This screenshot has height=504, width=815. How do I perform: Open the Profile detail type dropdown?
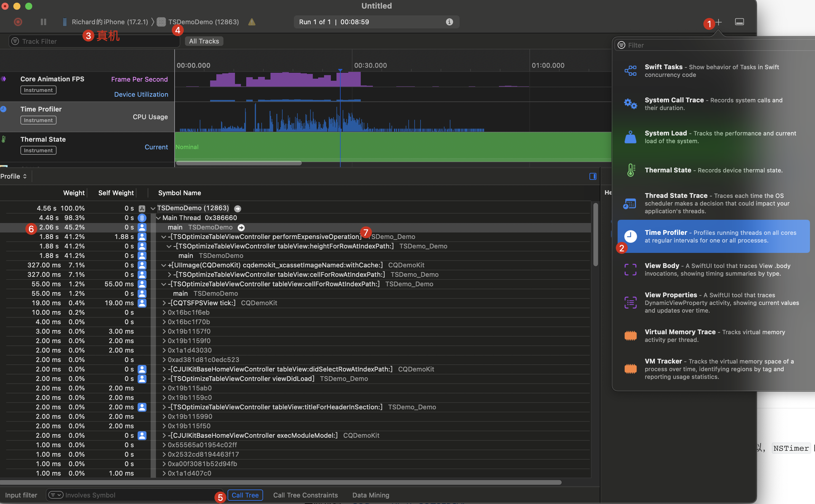[14, 176]
